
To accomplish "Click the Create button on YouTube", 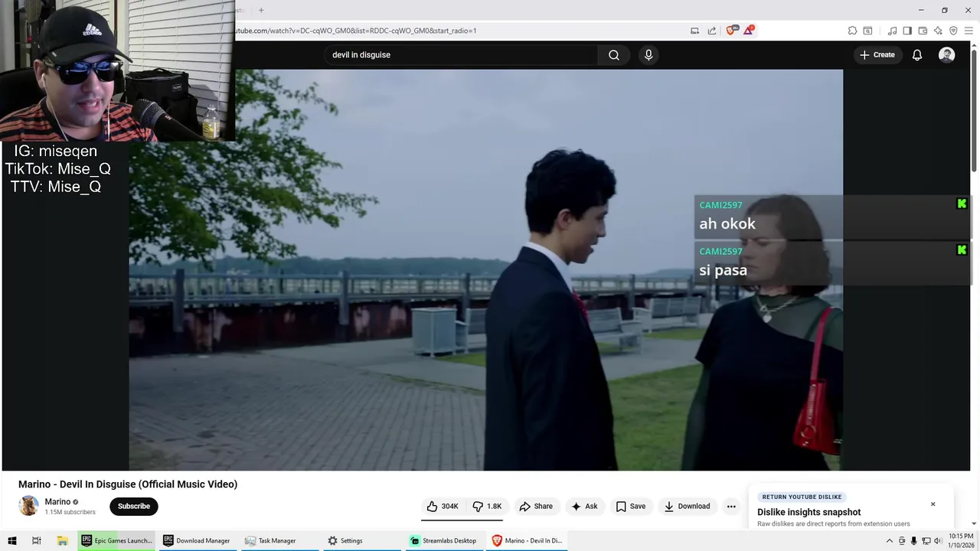I will pos(877,55).
